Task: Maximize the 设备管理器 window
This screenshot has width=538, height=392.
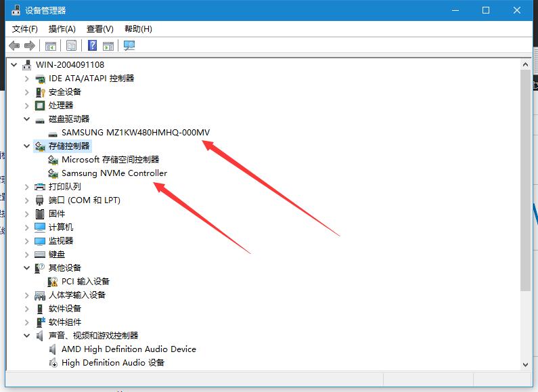Action: 486,10
